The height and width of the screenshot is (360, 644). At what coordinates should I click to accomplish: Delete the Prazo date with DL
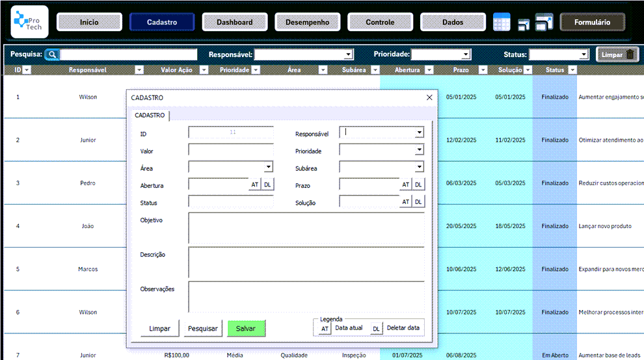[x=418, y=185]
